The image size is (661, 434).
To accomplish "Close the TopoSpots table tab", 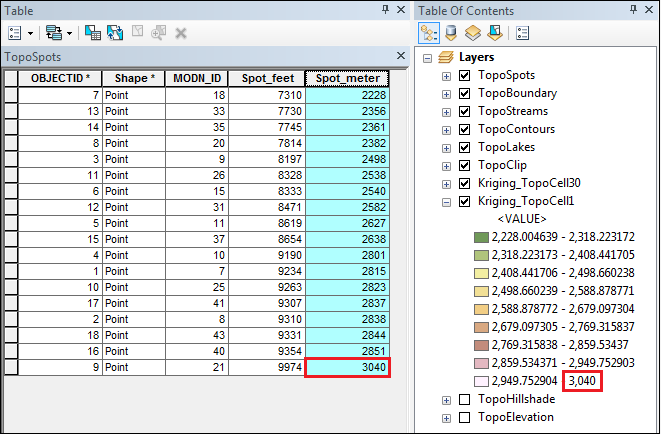I will 401,56.
